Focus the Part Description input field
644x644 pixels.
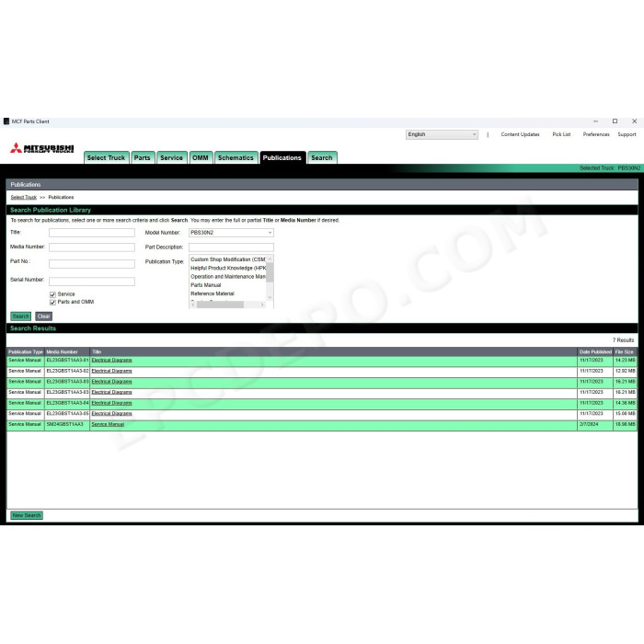pyautogui.click(x=231, y=247)
